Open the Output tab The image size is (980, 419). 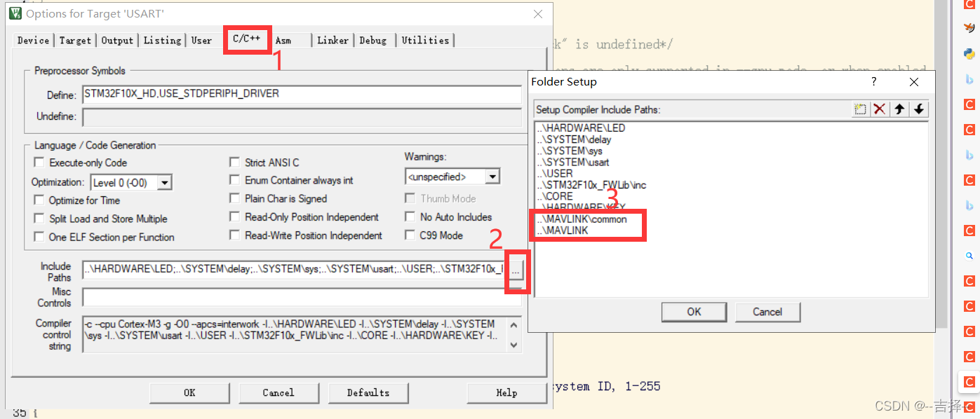(117, 41)
